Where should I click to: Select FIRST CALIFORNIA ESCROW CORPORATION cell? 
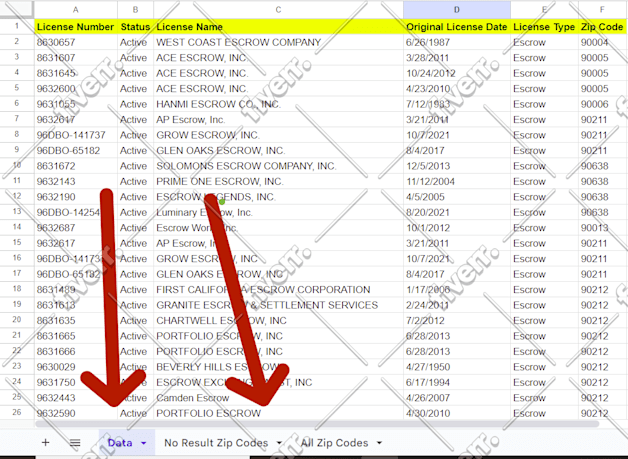coord(278,290)
